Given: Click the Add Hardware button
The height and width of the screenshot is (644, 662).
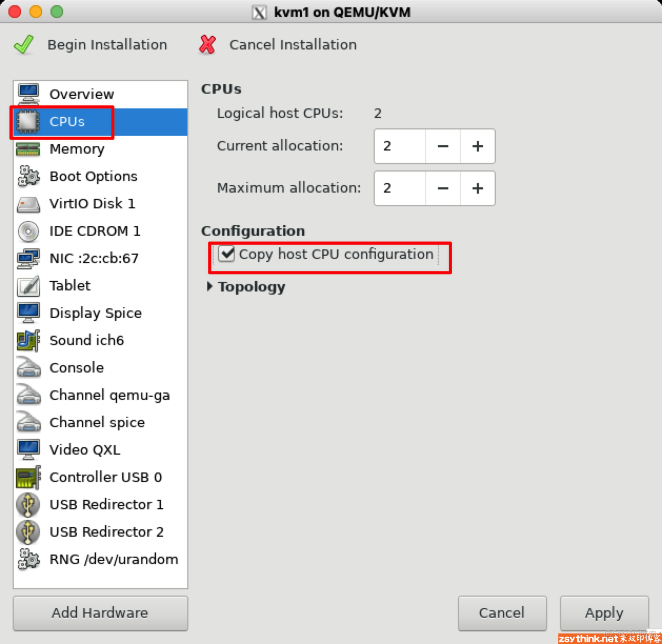Looking at the screenshot, I should (x=100, y=613).
